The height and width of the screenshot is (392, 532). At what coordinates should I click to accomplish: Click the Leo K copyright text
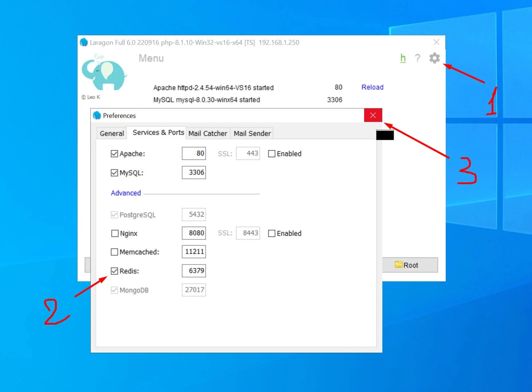91,97
